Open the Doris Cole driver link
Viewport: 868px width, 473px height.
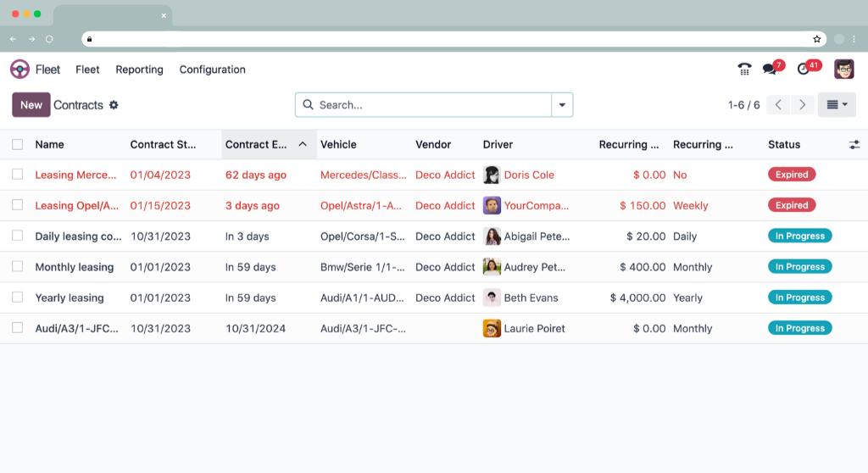[x=528, y=175]
